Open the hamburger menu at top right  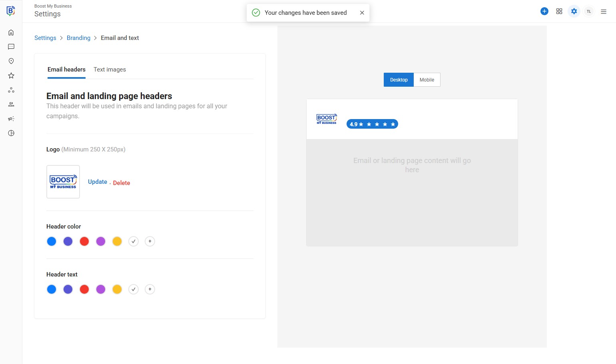604,12
